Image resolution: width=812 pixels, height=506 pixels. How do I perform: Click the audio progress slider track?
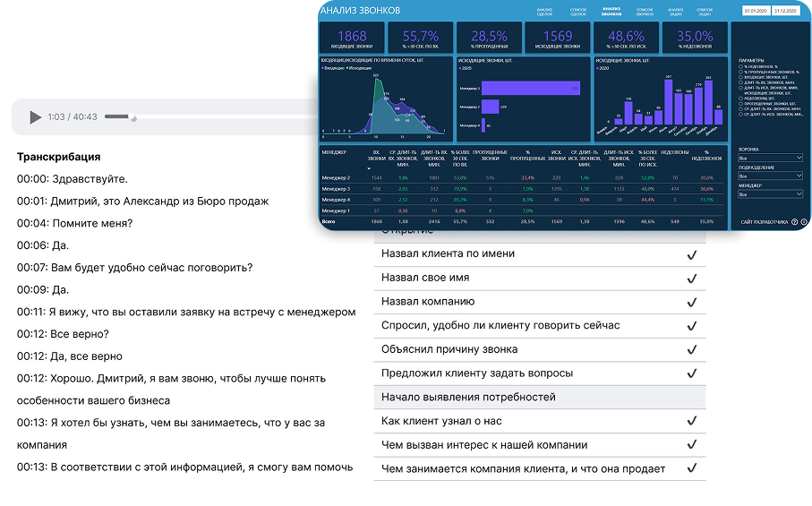pos(120,116)
